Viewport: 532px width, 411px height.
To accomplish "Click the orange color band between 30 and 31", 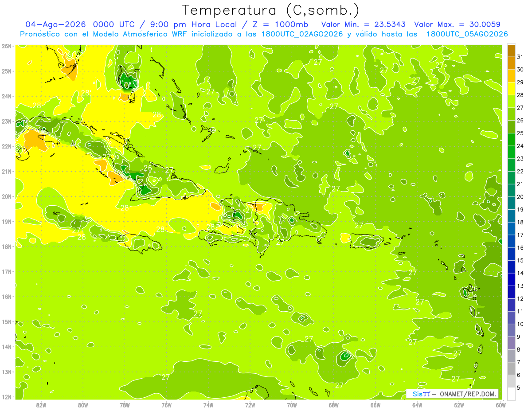I will pyautogui.click(x=511, y=63).
